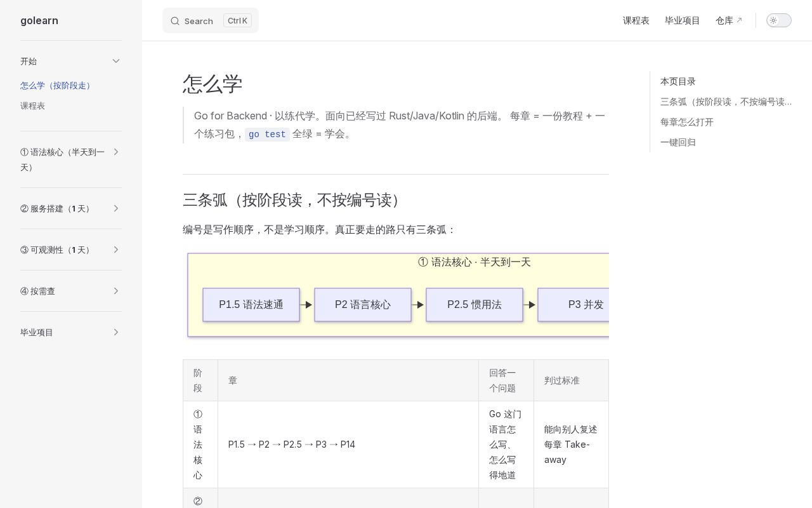
Task: Expand the ③ 可观测性 sidebar section
Action: click(x=116, y=250)
